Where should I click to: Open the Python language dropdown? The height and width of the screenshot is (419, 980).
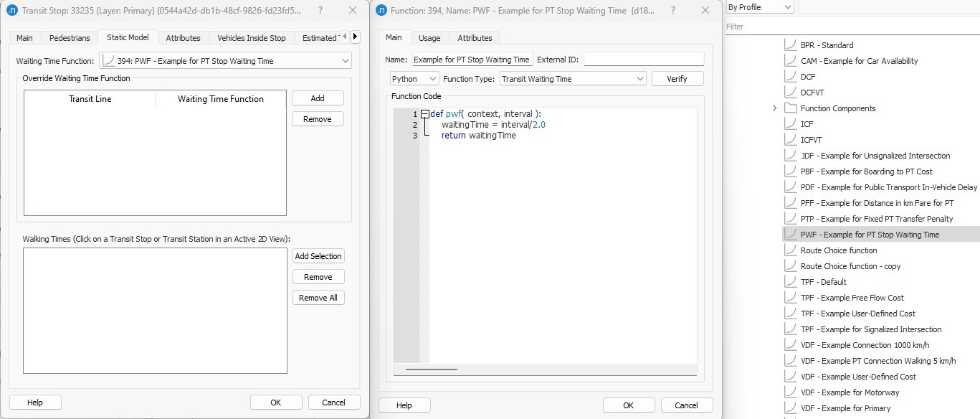414,79
